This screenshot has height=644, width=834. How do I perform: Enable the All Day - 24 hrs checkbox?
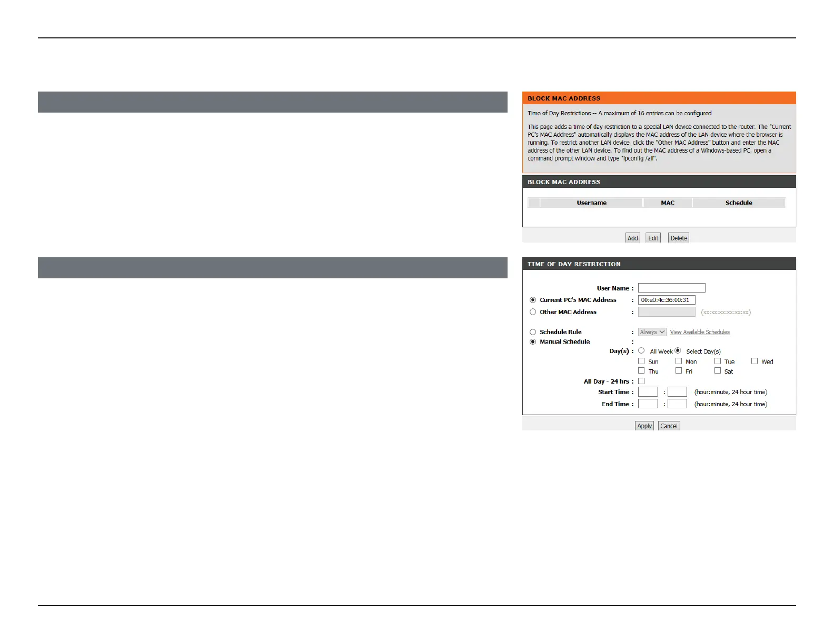(641, 381)
